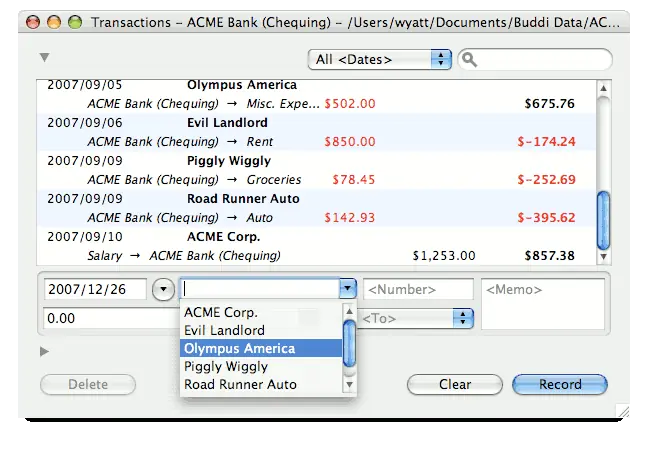Click the blue transaction list scrollbar thumb
Screen dimensions: 661x452
point(604,220)
